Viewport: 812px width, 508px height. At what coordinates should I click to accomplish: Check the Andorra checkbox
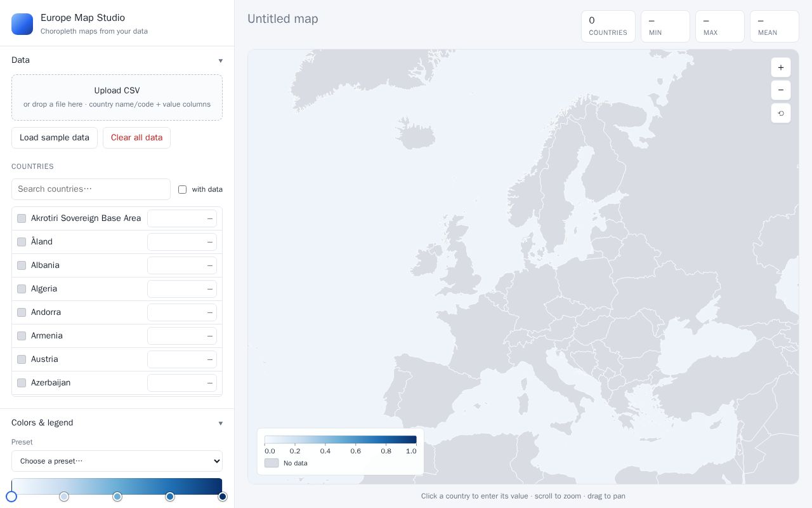point(22,312)
